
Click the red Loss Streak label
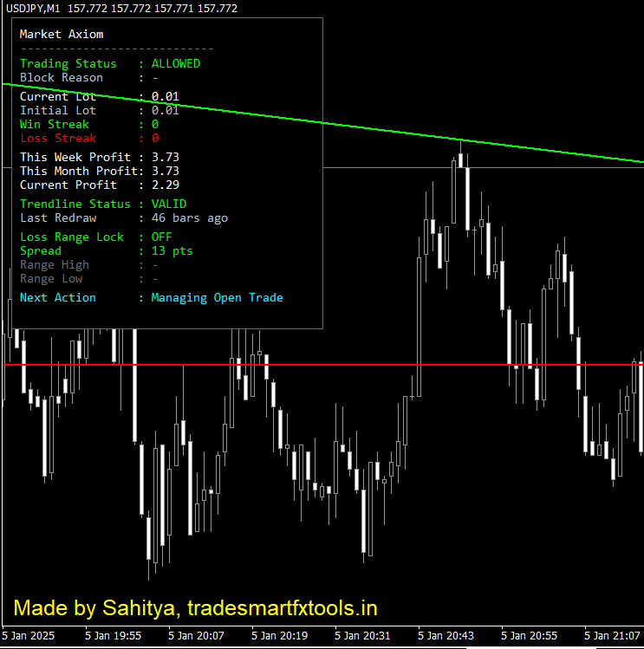[x=58, y=138]
